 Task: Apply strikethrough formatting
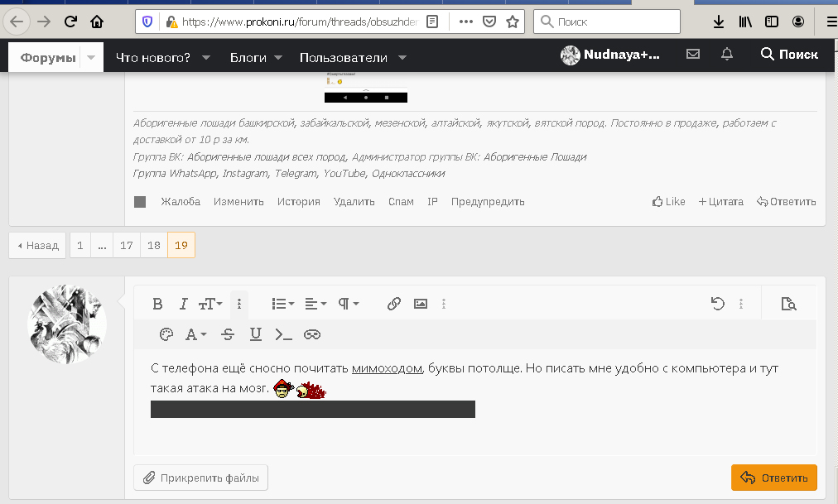point(228,334)
